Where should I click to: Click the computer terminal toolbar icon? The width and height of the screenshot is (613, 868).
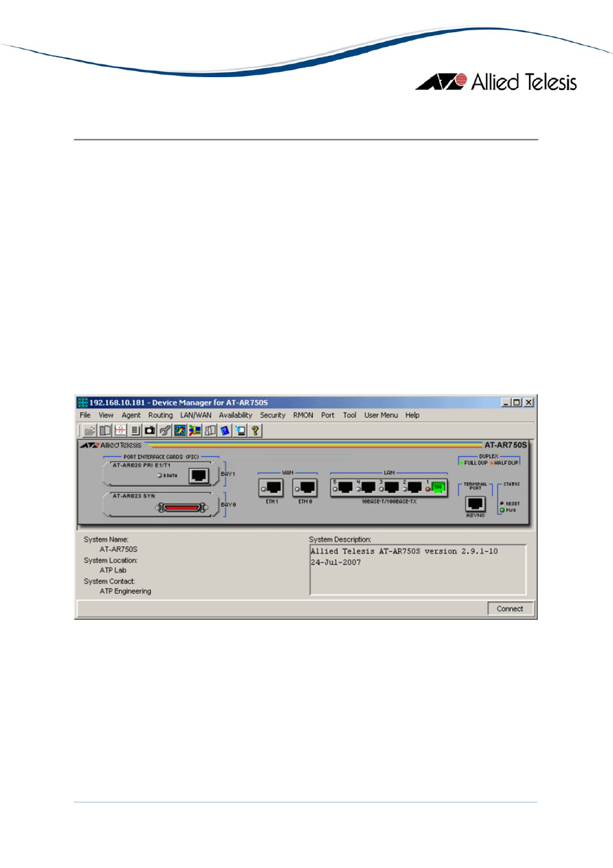[x=240, y=431]
